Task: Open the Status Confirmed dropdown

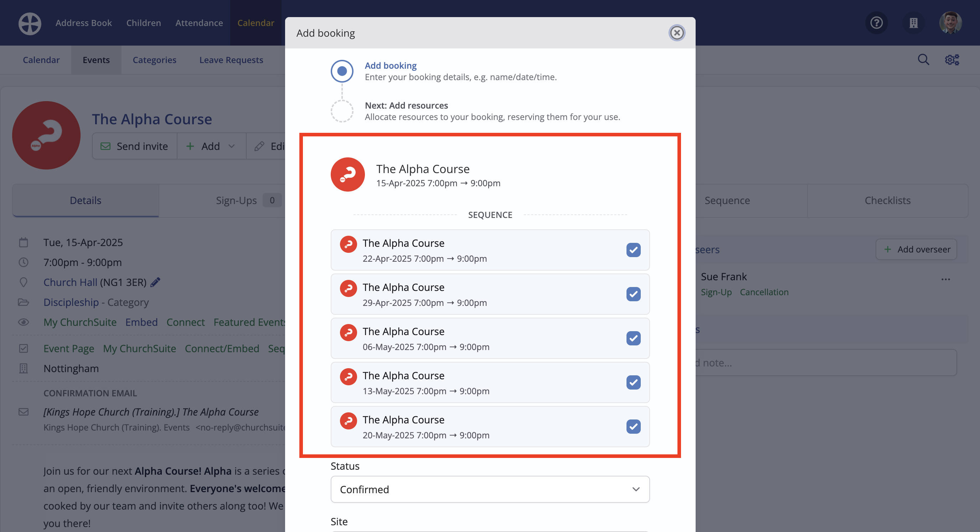Action: 490,489
